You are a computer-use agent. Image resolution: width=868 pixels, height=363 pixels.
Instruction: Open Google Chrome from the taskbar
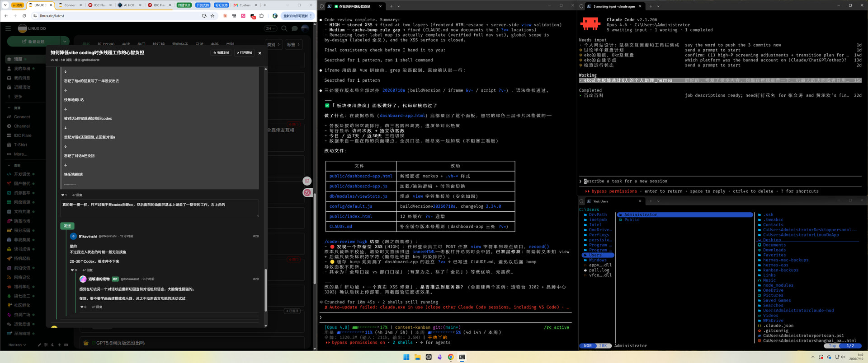(451, 357)
